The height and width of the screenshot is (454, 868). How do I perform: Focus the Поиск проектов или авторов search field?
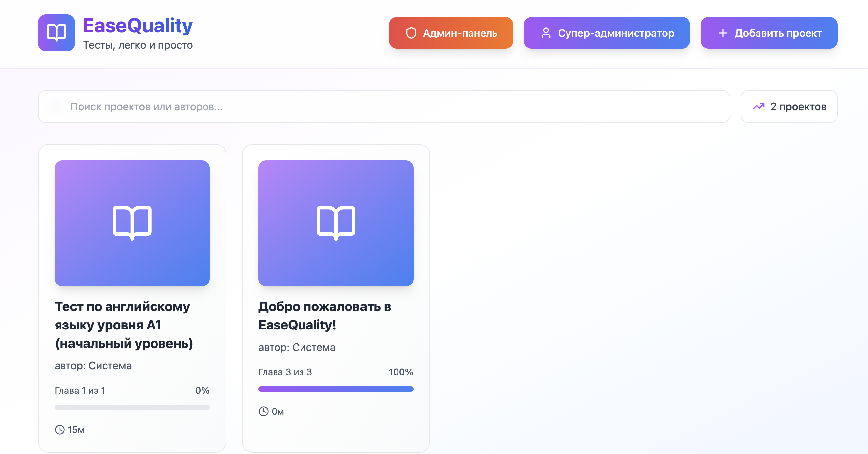pos(384,107)
